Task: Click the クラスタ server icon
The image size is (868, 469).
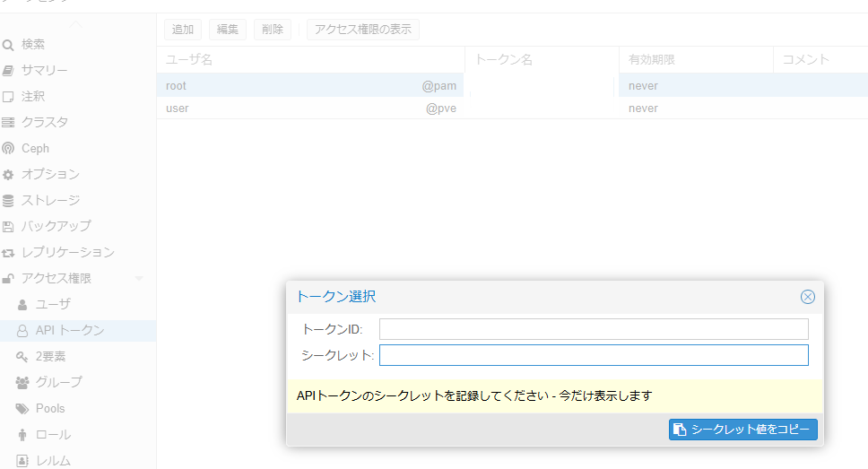Action: (8, 122)
